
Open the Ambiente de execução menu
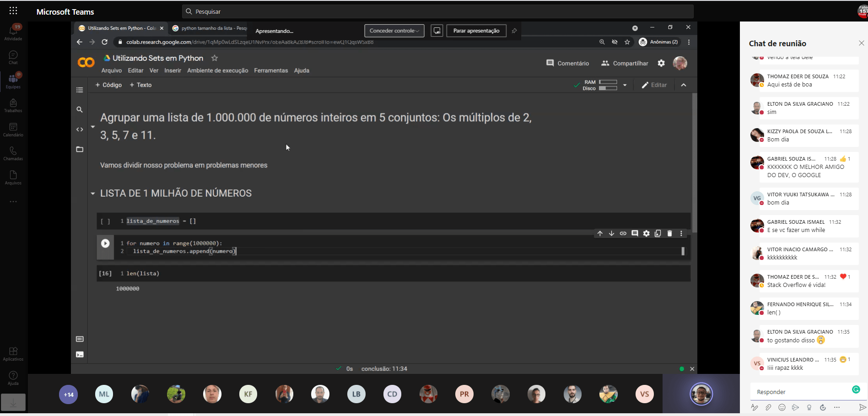(217, 70)
